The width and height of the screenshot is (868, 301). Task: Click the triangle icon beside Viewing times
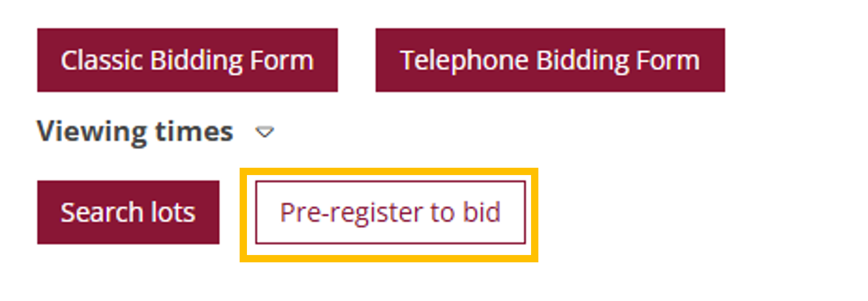coord(265,132)
